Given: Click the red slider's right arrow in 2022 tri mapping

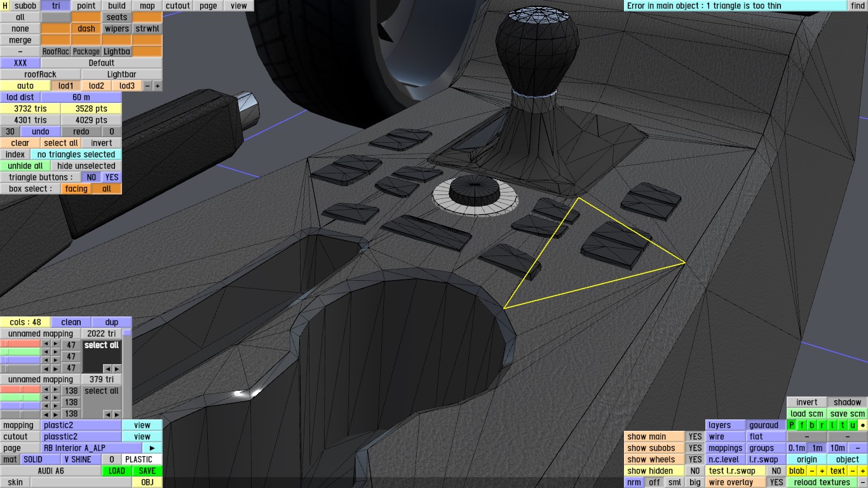Looking at the screenshot, I should (56, 344).
